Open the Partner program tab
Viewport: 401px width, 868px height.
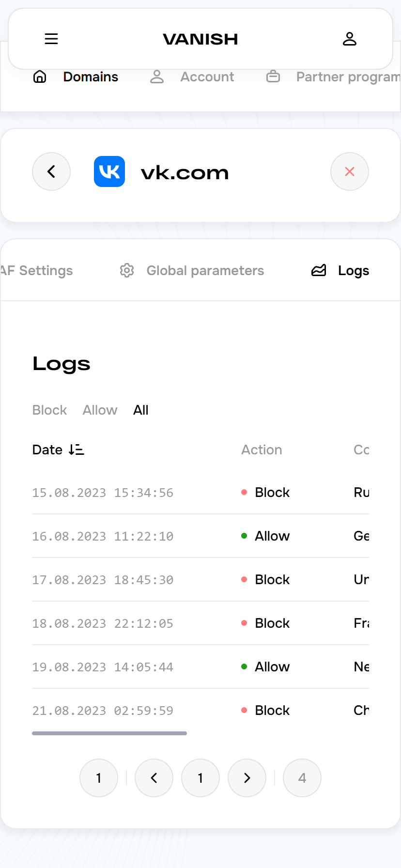pyautogui.click(x=348, y=77)
